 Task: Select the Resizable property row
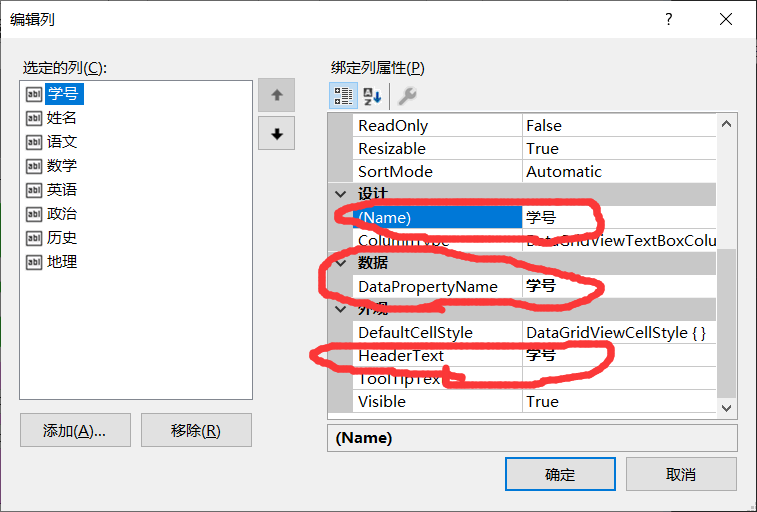pos(534,149)
